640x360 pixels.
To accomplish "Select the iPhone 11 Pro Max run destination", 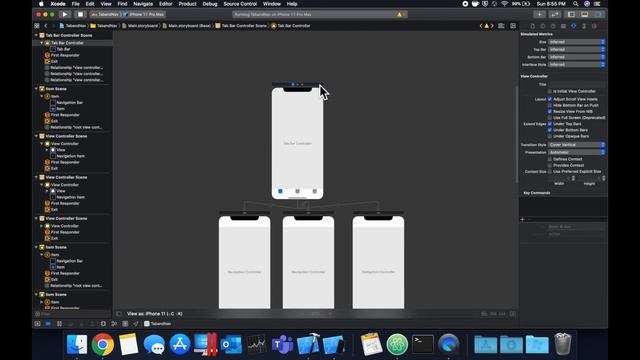I will click(x=144, y=14).
